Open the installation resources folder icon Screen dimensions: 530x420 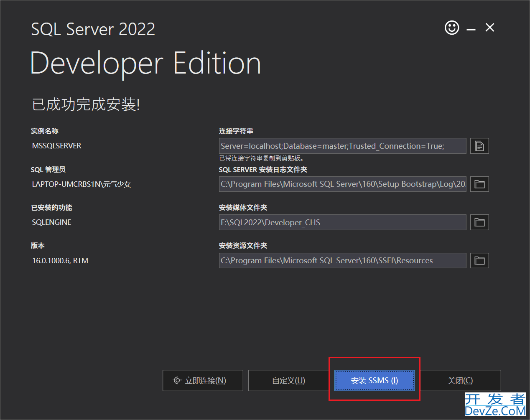[x=479, y=261]
